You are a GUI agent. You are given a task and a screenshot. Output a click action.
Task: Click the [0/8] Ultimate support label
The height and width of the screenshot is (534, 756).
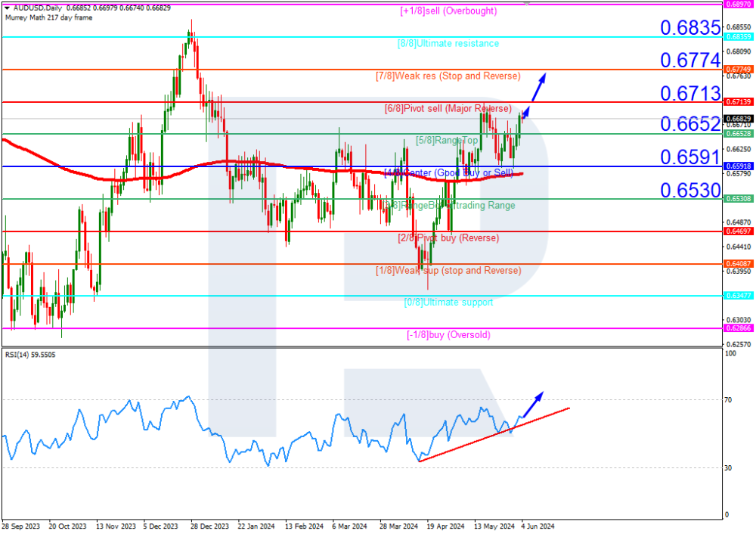click(448, 303)
